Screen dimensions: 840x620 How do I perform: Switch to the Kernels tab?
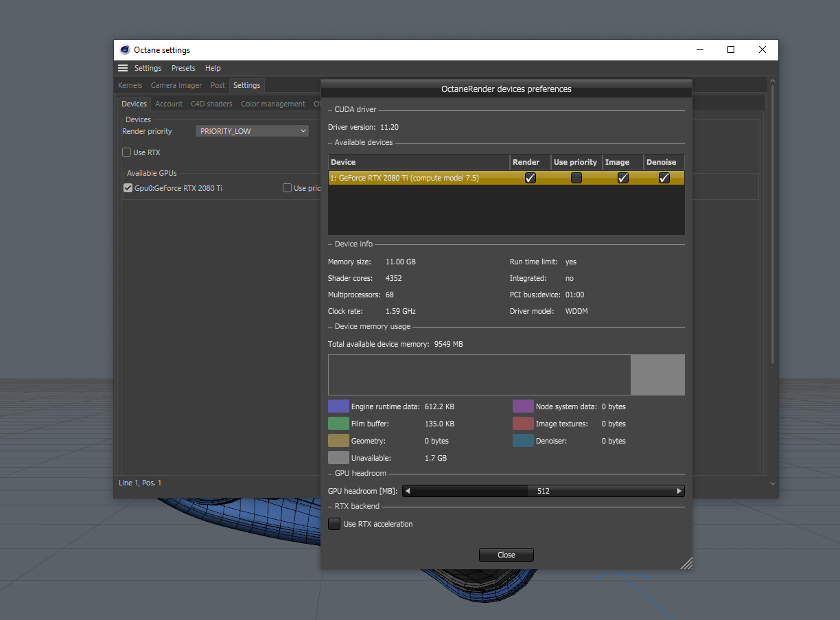point(130,85)
